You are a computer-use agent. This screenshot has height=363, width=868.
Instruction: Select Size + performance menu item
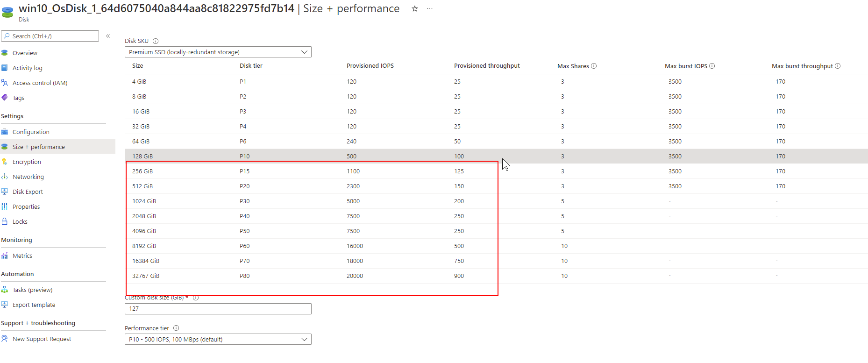coord(39,147)
